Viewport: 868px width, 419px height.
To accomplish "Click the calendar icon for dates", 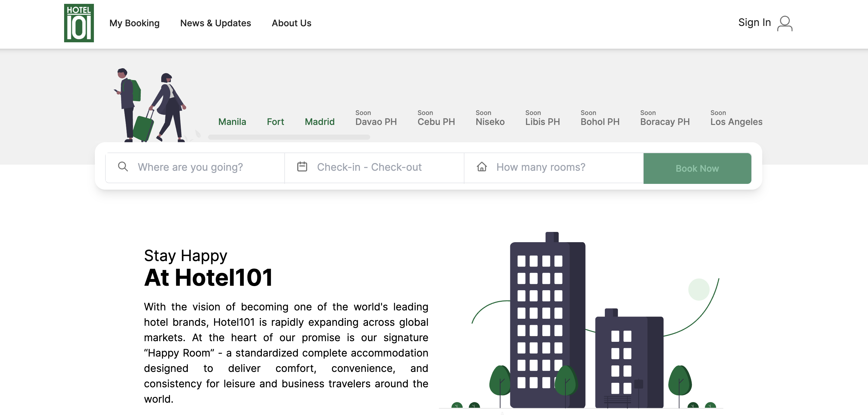I will (302, 167).
